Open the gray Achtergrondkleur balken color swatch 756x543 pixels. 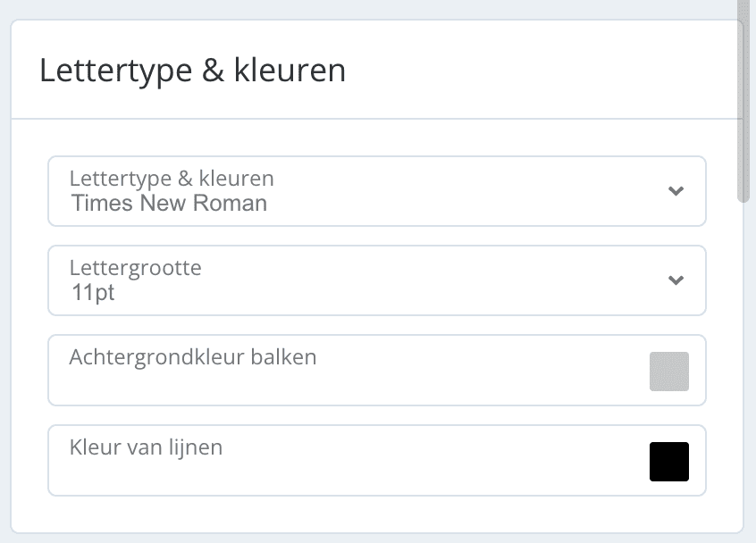coord(669,372)
